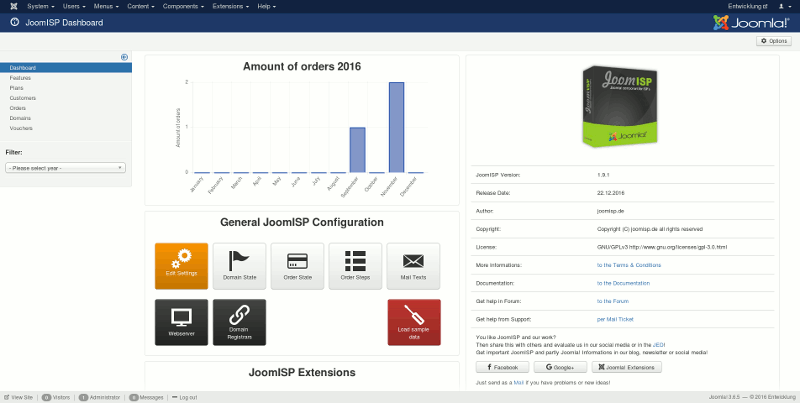Open the Joomla logo icon in top bar
Screen dimensions: 800x403
coord(14,6)
